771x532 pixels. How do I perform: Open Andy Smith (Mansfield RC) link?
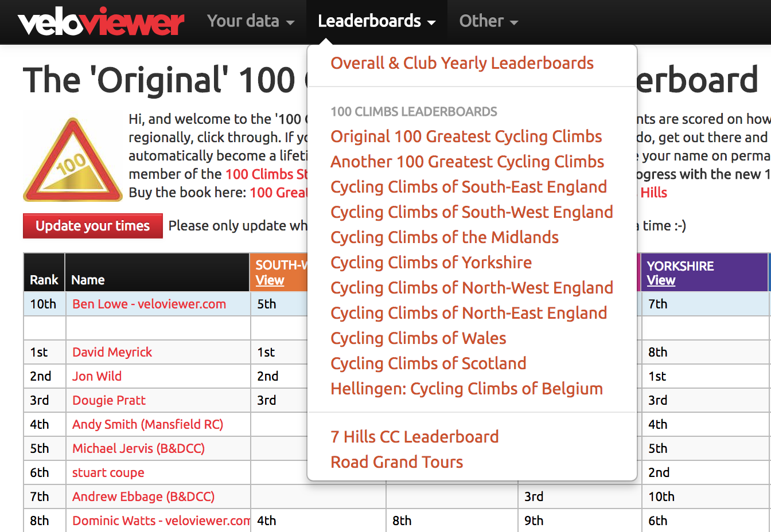[x=147, y=425]
